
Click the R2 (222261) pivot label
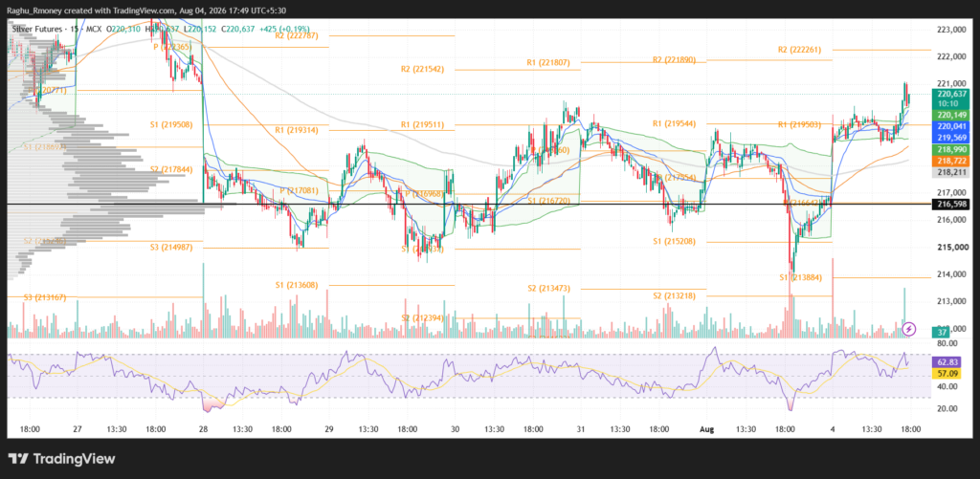800,50
